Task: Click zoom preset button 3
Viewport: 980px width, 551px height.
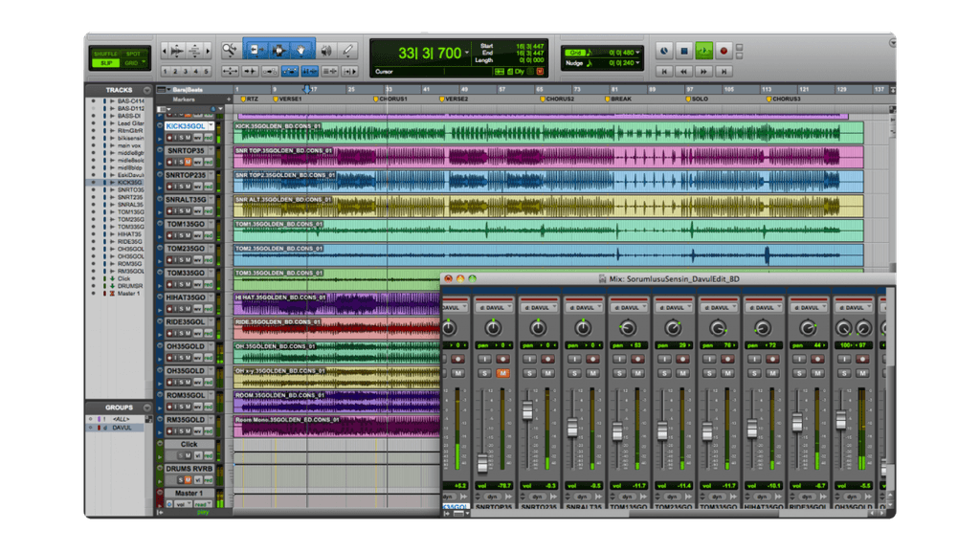Action: point(186,71)
